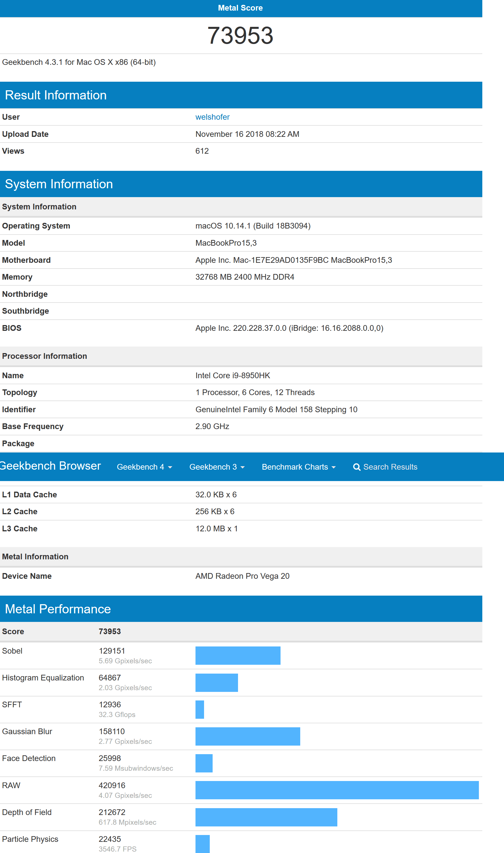Click the Identifier GenuineIntel Family 6 value
Viewport: 504px width, 853px height.
(x=277, y=410)
